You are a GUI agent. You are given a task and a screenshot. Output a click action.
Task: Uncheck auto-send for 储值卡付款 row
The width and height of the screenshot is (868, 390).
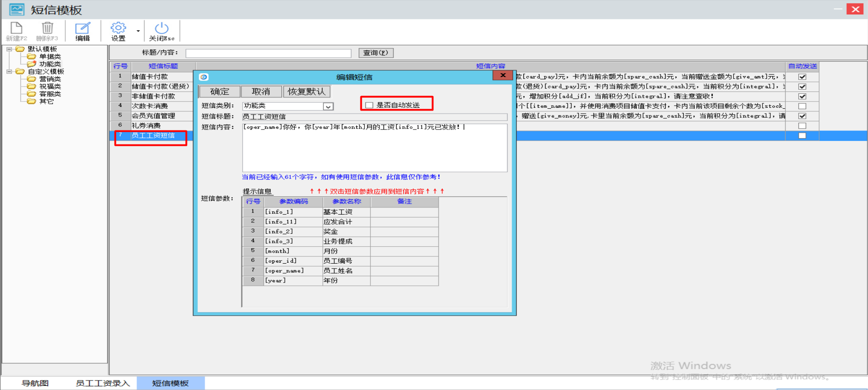point(802,77)
